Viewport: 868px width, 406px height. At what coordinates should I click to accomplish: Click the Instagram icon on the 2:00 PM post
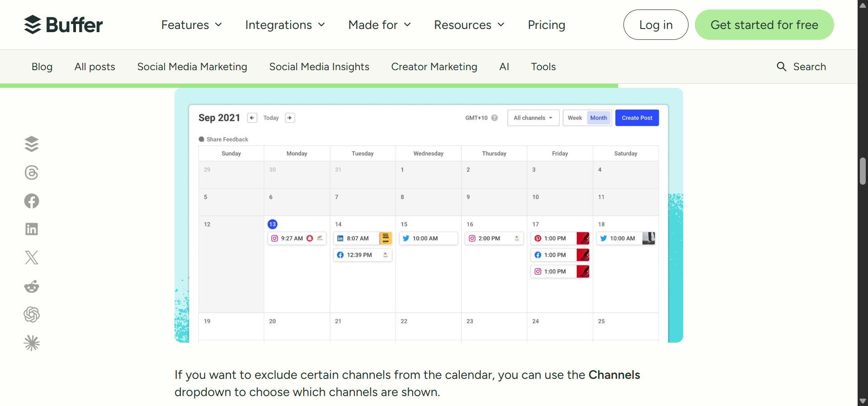[x=472, y=239]
